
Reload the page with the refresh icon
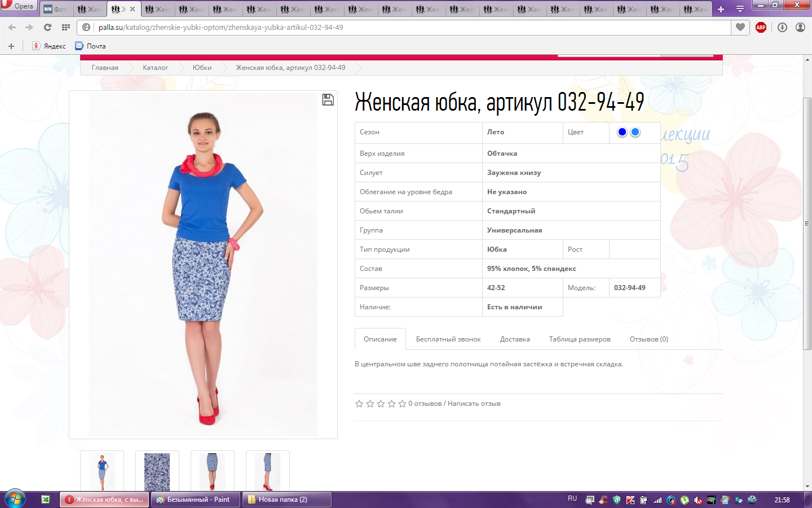pyautogui.click(x=47, y=27)
